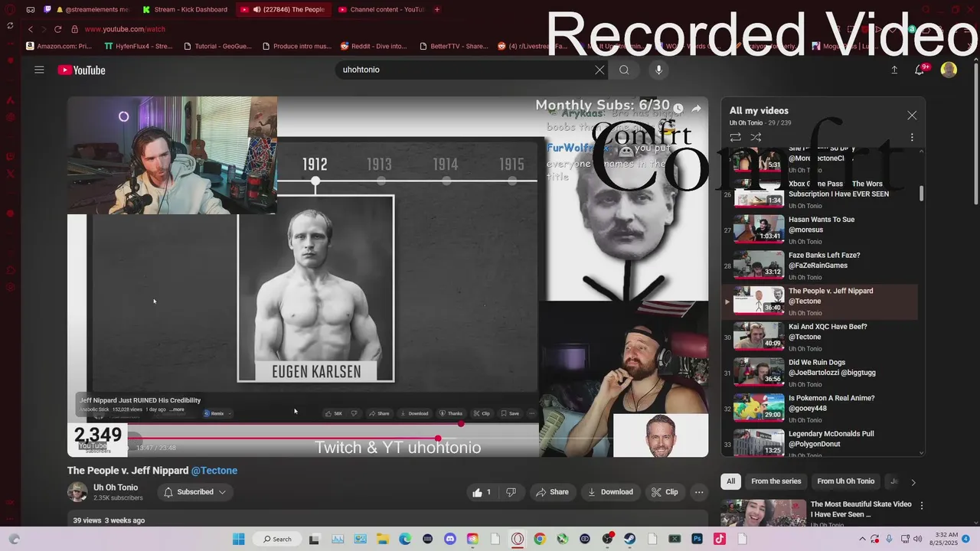Open the BetterTTV bookmark
The width and height of the screenshot is (980, 551).
click(x=453, y=46)
